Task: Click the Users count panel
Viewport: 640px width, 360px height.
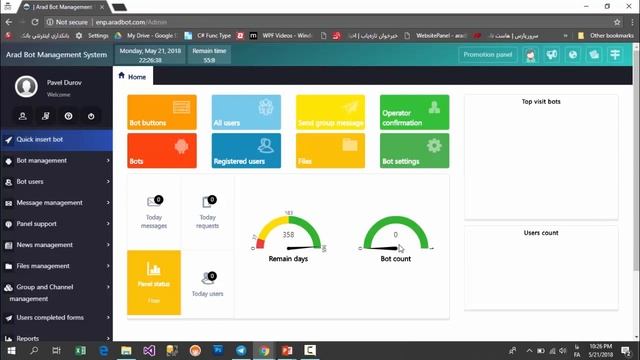Action: coord(541,268)
